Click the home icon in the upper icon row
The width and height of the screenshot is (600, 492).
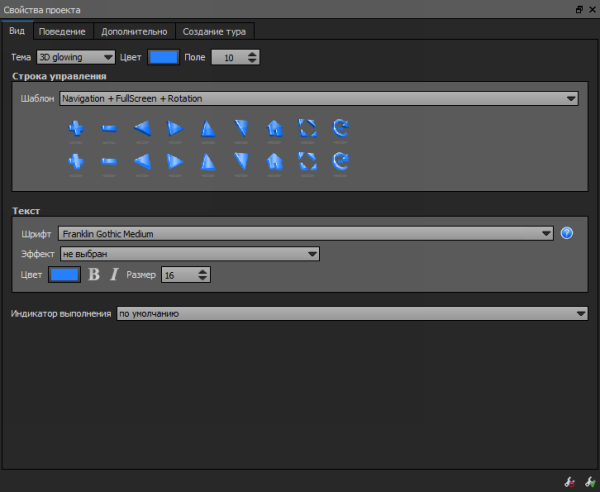click(275, 128)
